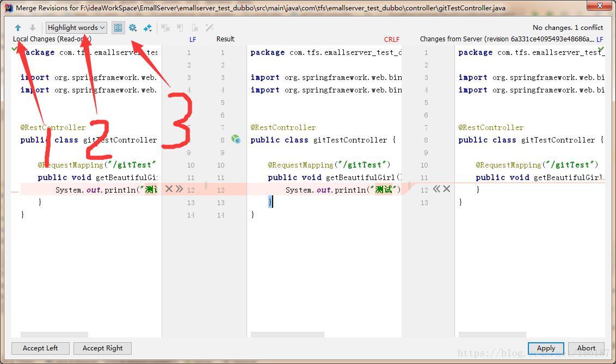Click the Accept Right button
This screenshot has width=616, height=364.
[x=102, y=348]
